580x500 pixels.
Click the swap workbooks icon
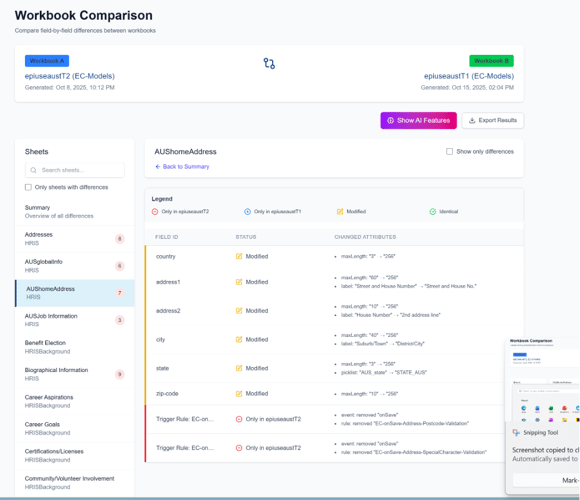coord(269,63)
